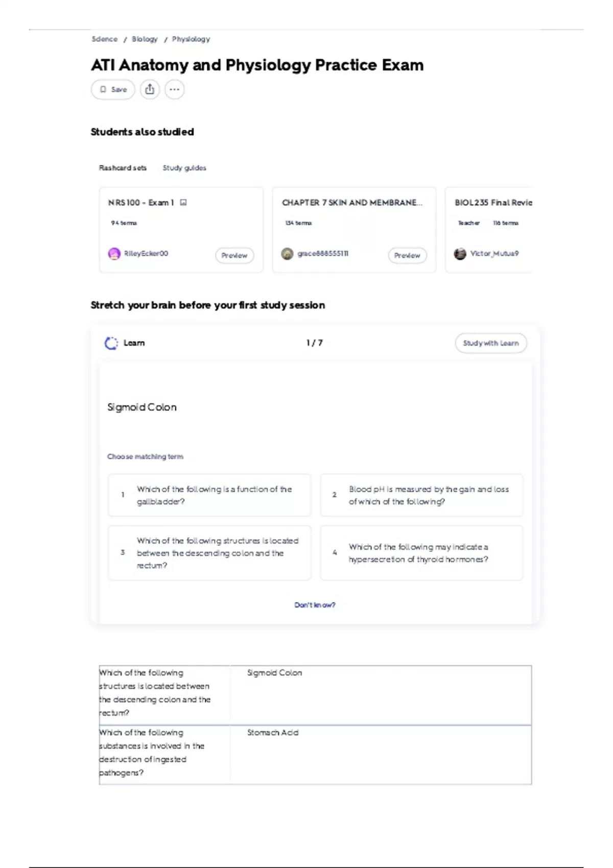The width and height of the screenshot is (613, 868).
Task: Click grace88855511's profile avatar
Action: coord(287,254)
